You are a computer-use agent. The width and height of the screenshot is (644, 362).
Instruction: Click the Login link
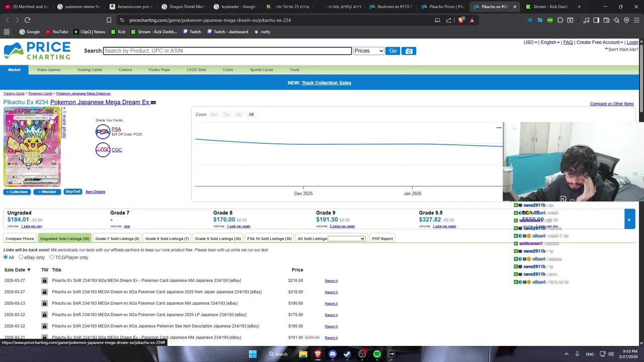click(x=632, y=42)
